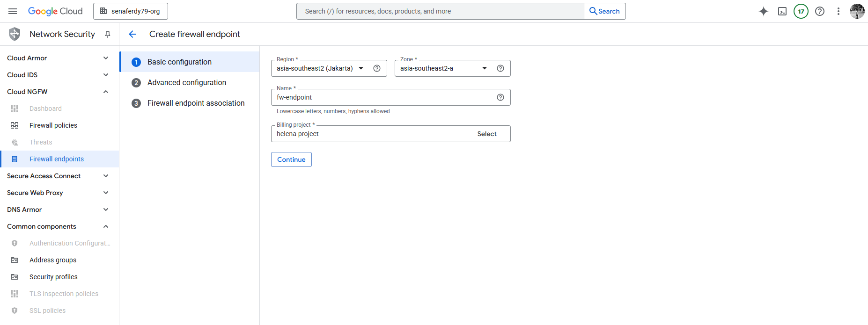868x325 pixels.
Task: Pin the Network Security product
Action: 108,34
